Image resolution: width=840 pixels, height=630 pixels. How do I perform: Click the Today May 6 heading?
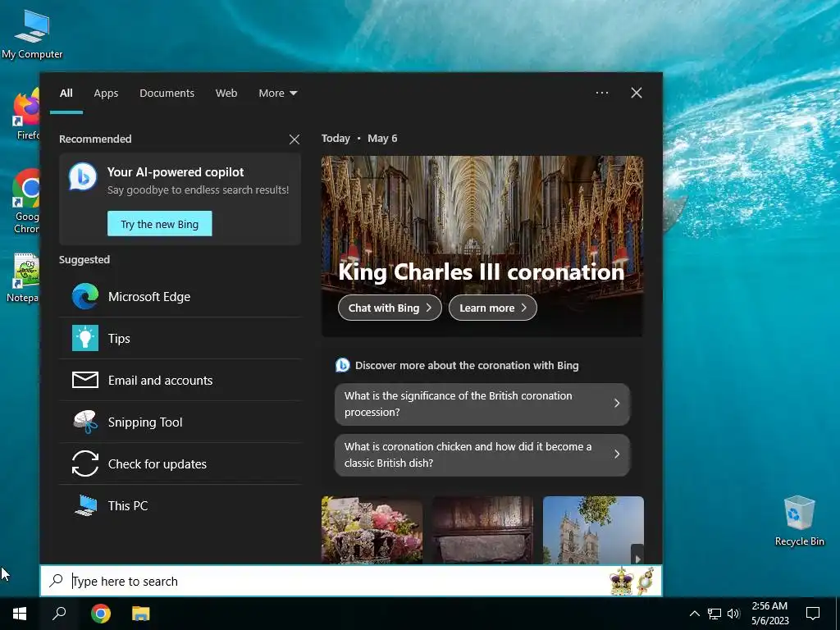[359, 138]
